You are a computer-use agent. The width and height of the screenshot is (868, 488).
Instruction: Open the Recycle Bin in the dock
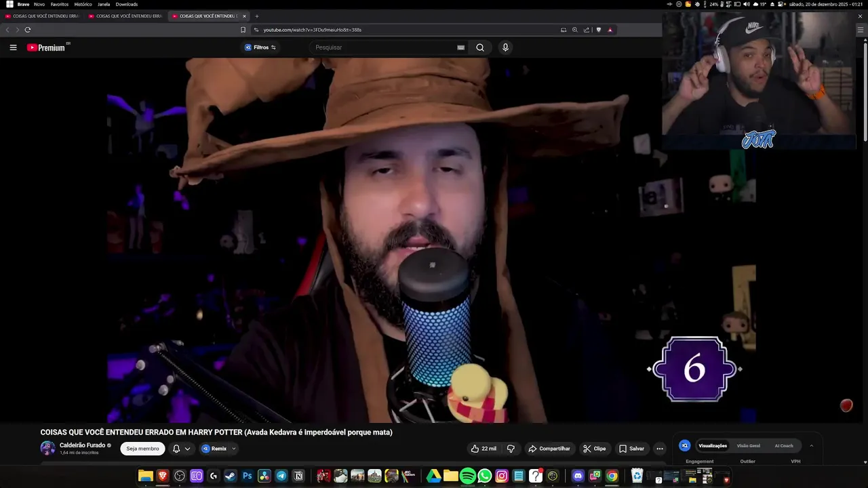637,476
